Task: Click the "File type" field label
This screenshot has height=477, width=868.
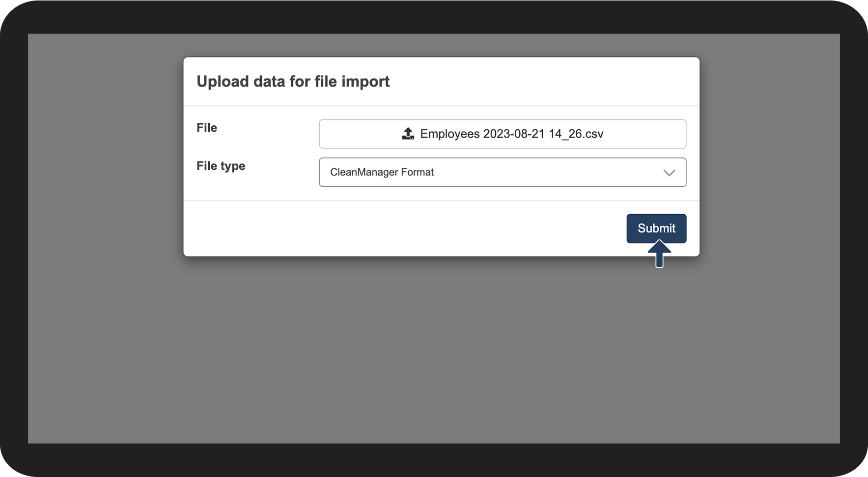Action: [x=221, y=166]
